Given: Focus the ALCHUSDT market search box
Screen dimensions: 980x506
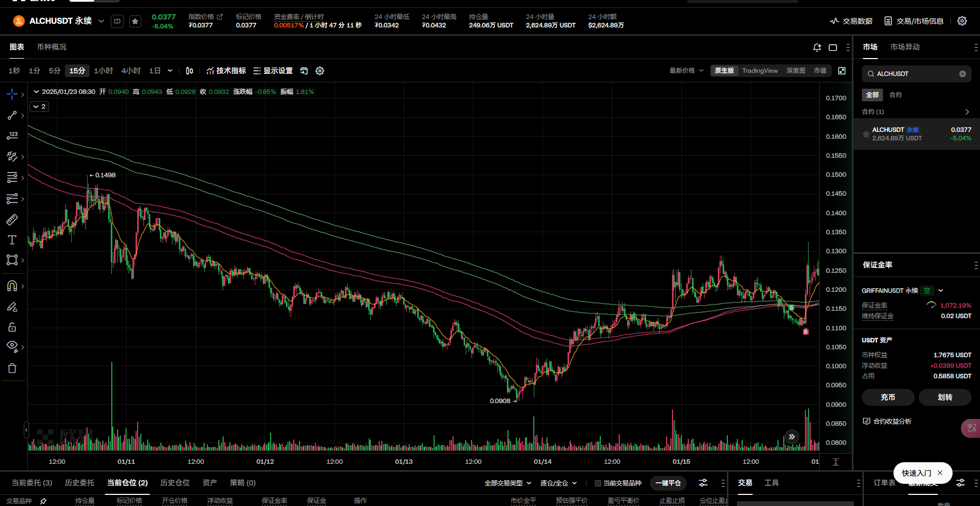Looking at the screenshot, I should click(x=917, y=74).
